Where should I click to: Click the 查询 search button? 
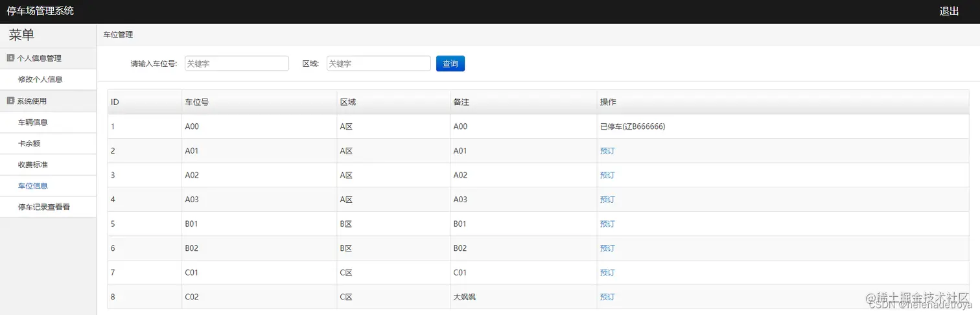(450, 64)
